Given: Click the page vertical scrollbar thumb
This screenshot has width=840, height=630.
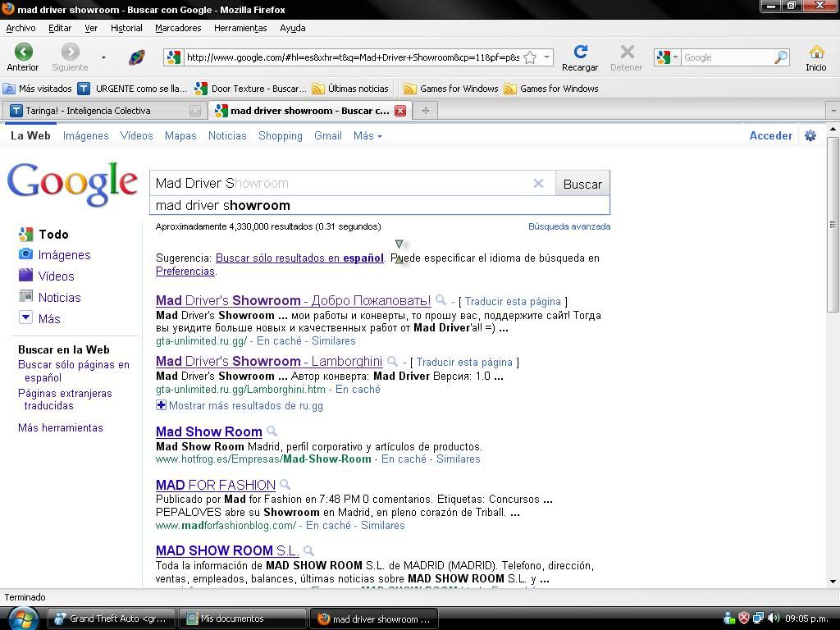Looking at the screenshot, I should tap(833, 225).
